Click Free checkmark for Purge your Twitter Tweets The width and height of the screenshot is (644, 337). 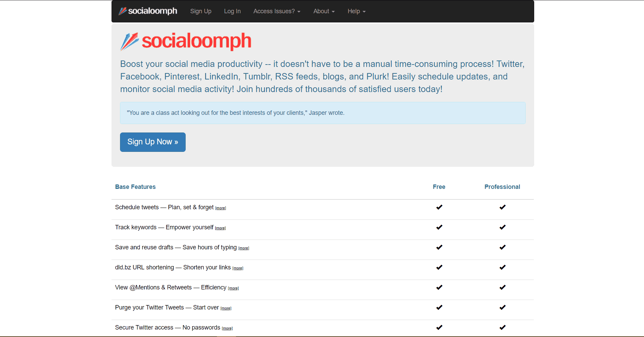[439, 307]
